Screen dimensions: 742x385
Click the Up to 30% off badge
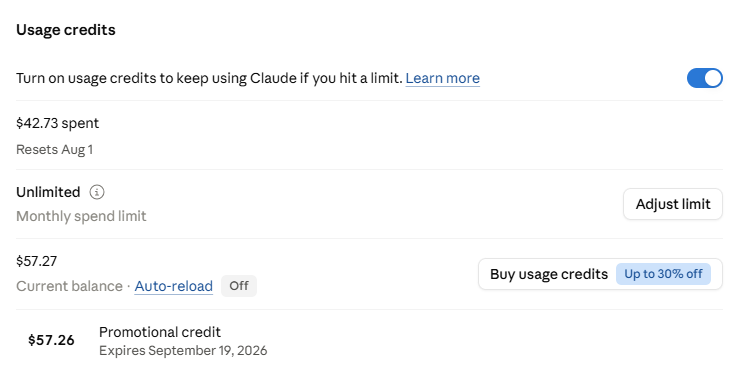pyautogui.click(x=663, y=274)
